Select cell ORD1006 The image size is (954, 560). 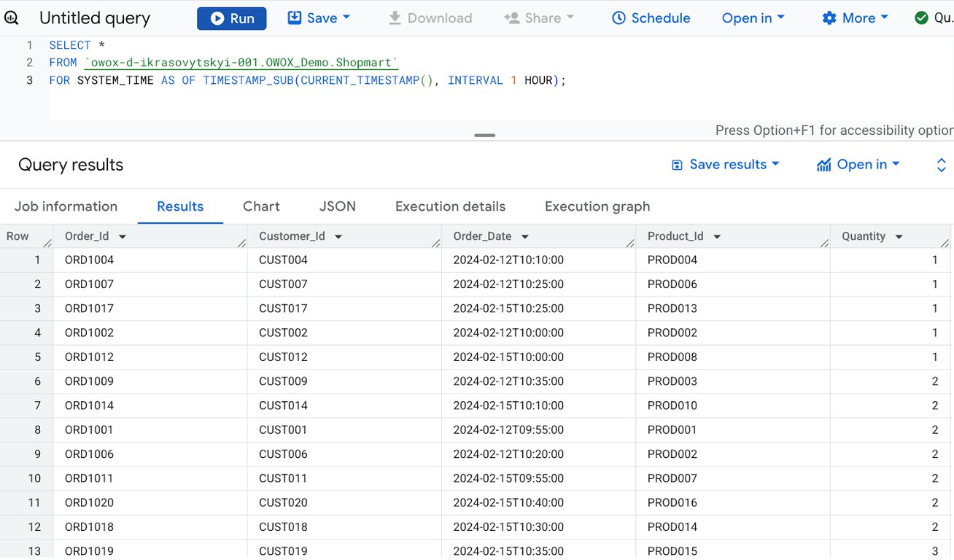[150, 454]
